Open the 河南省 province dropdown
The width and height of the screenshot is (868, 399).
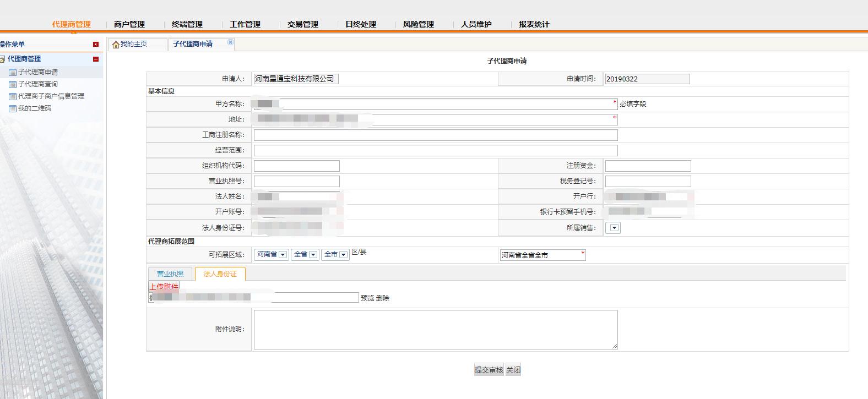[283, 255]
